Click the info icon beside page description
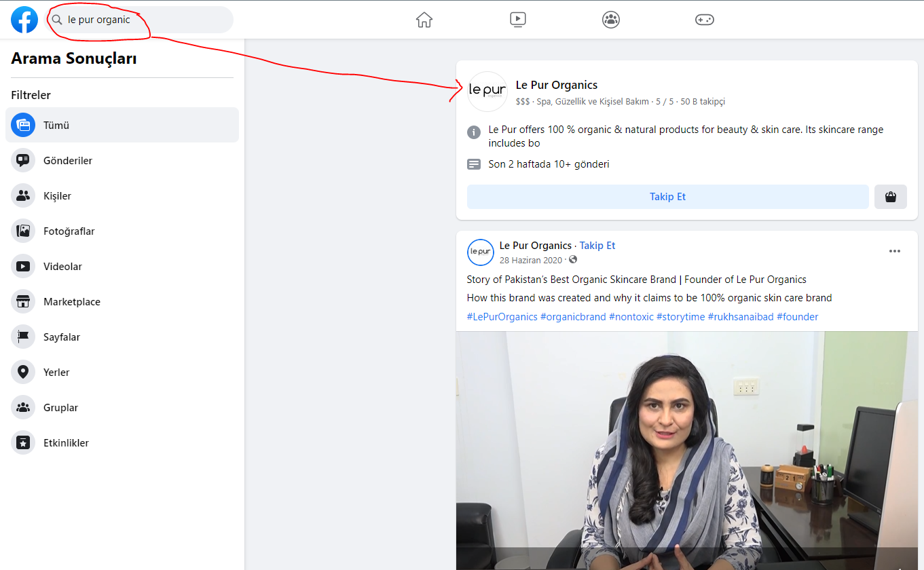The image size is (924, 570). (474, 132)
